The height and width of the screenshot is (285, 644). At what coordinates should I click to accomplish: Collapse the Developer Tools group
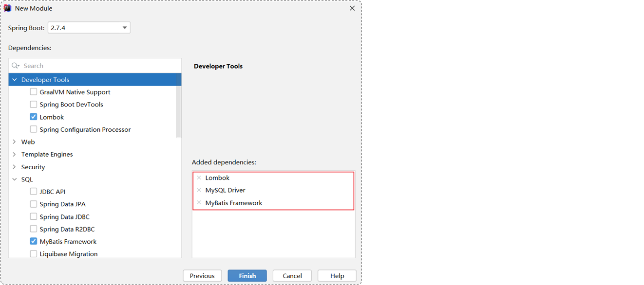pos(15,80)
